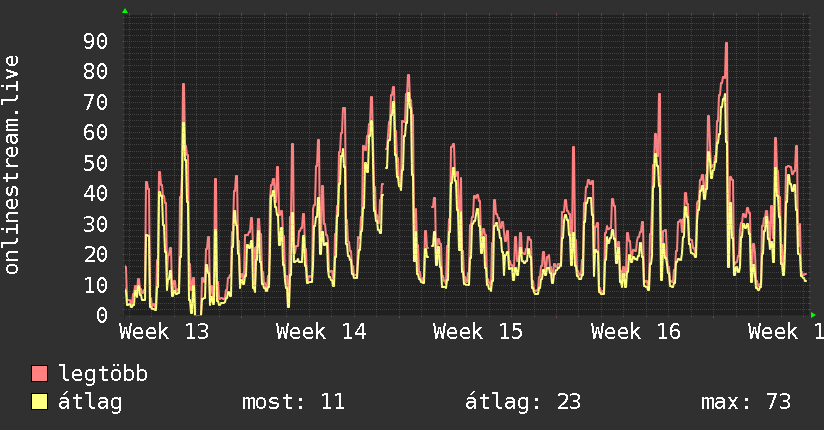This screenshot has height=430, width=824.
Task: Click the 0 y-axis label
Action: click(x=102, y=315)
